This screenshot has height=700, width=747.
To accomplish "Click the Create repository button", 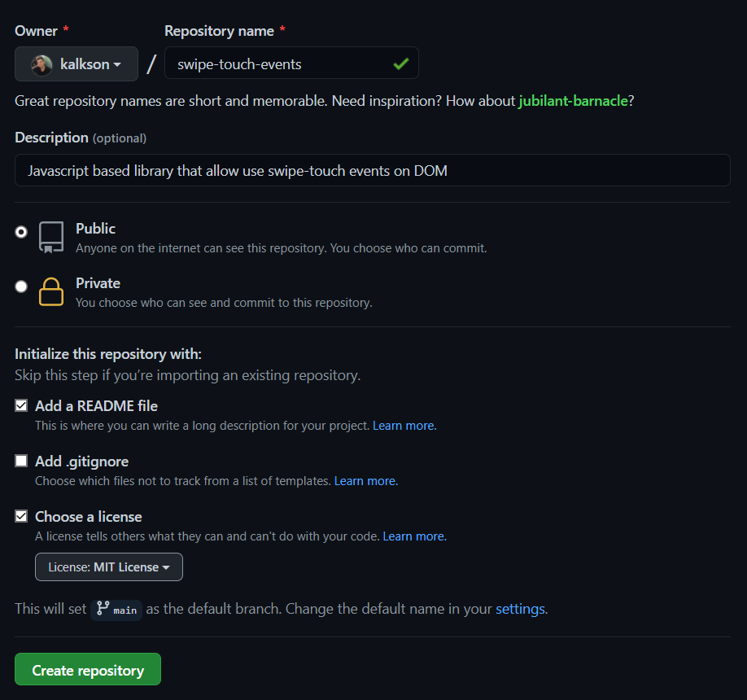I will [x=88, y=669].
